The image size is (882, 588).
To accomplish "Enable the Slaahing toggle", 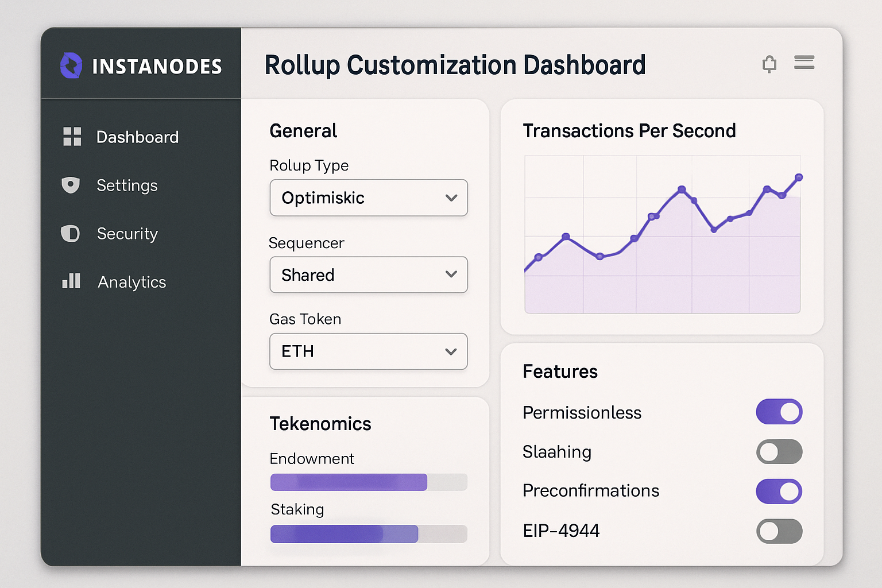I will [779, 452].
